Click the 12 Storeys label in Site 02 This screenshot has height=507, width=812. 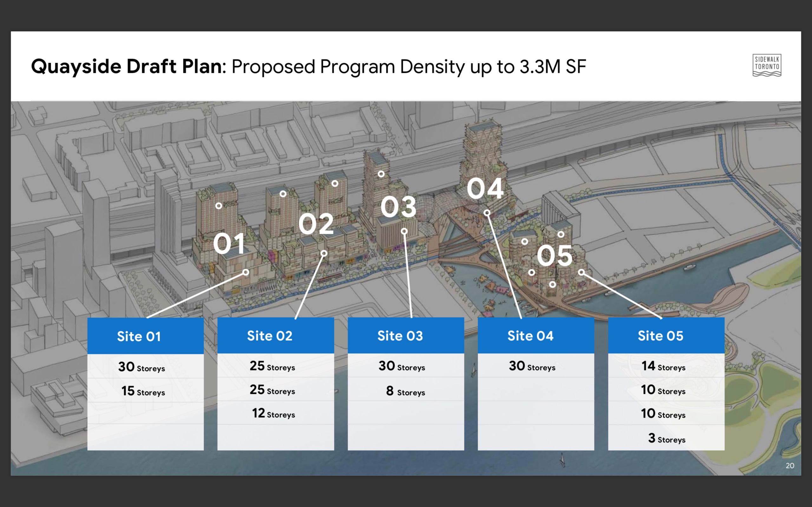(x=273, y=414)
